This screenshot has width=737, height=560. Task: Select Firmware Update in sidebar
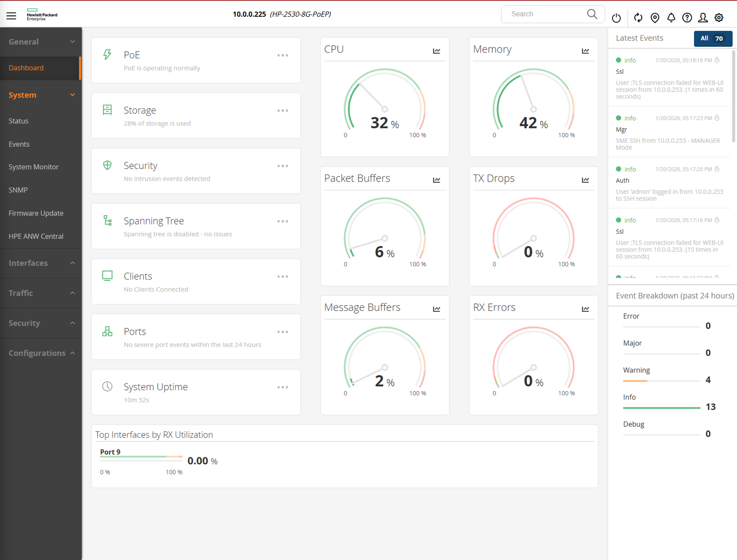click(36, 213)
